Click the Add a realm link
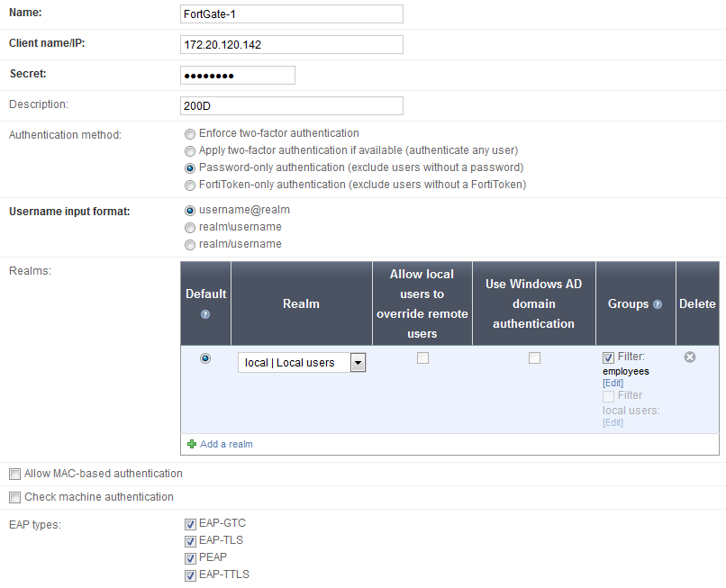 (226, 444)
